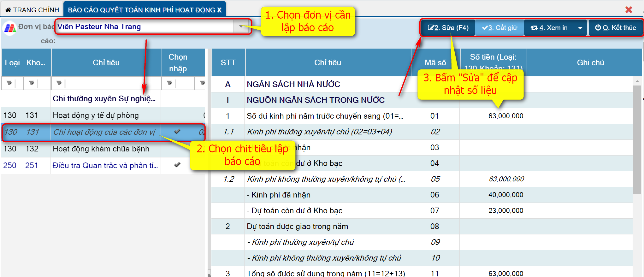Click the filter icon under Chọn nhập column
This screenshot has height=277, width=644.
tap(169, 83)
